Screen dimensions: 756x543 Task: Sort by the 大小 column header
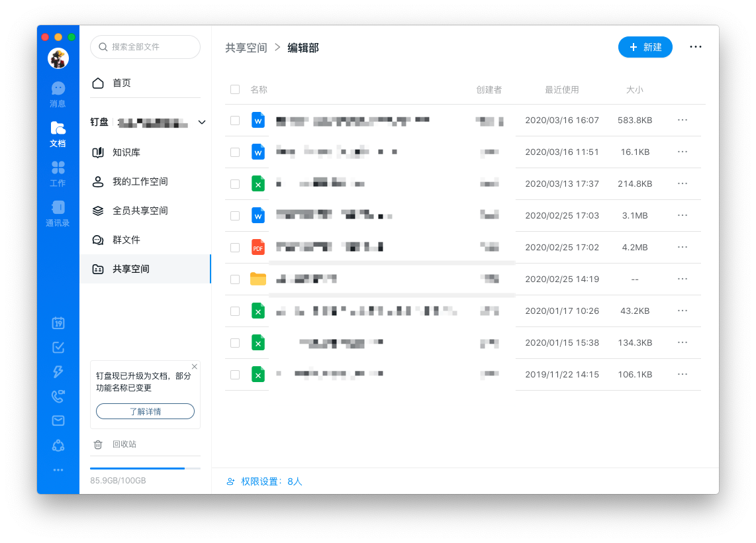pos(634,89)
